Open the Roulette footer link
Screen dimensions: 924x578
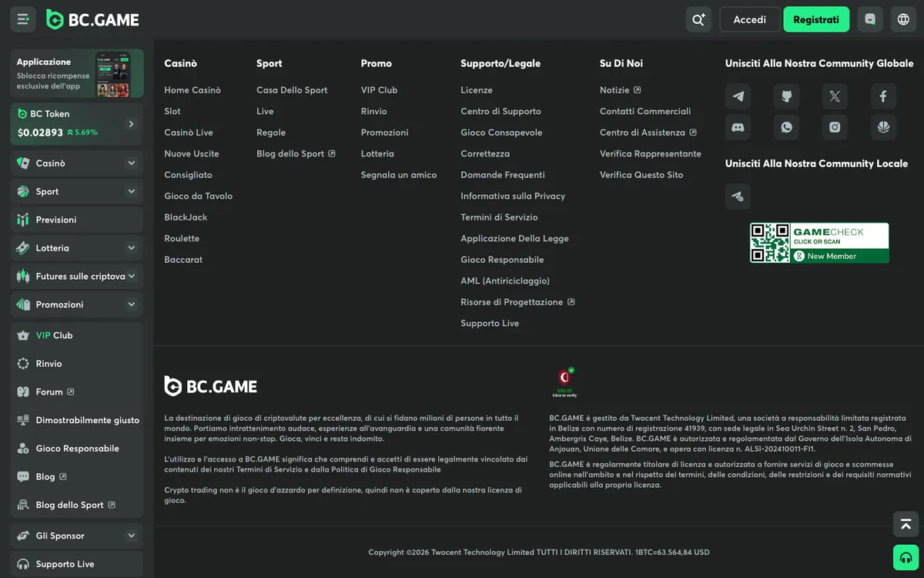point(182,238)
